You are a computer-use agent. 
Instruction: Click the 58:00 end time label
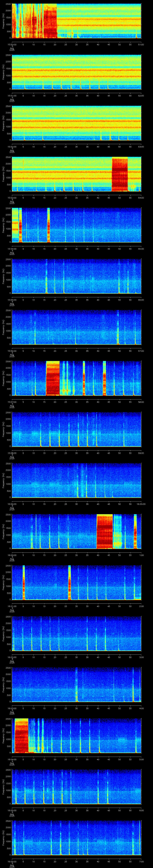click(141, 402)
